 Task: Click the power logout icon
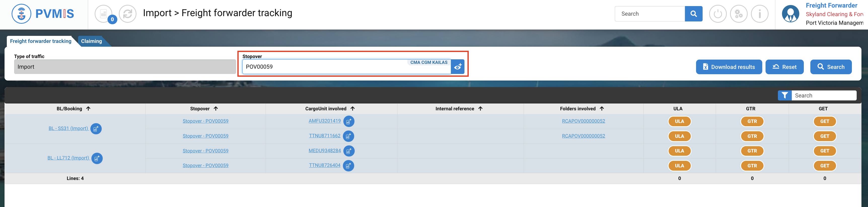pos(718,14)
